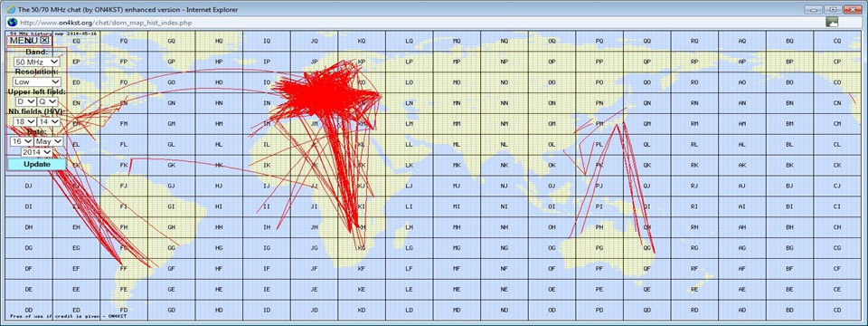Open the Band dropdown showing 50 MHz

tap(37, 62)
